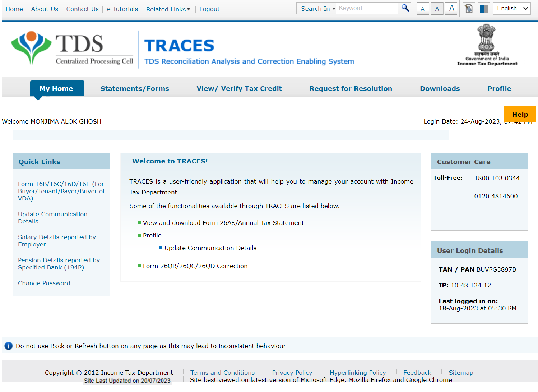Open the Related Links menu

(168, 9)
